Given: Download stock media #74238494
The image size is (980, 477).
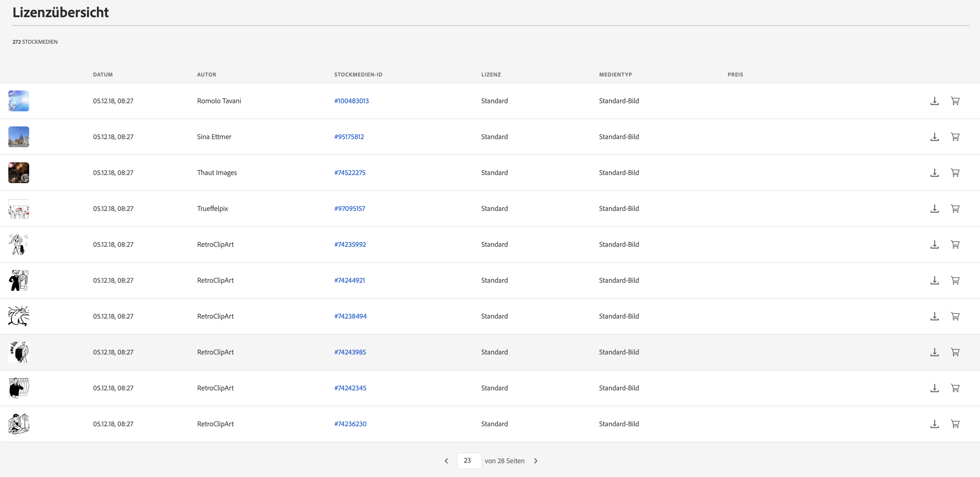Looking at the screenshot, I should point(934,316).
